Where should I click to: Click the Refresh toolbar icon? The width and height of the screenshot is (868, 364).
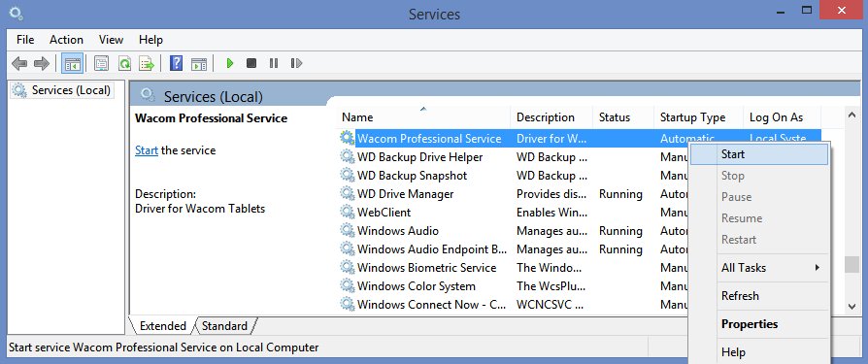(124, 64)
